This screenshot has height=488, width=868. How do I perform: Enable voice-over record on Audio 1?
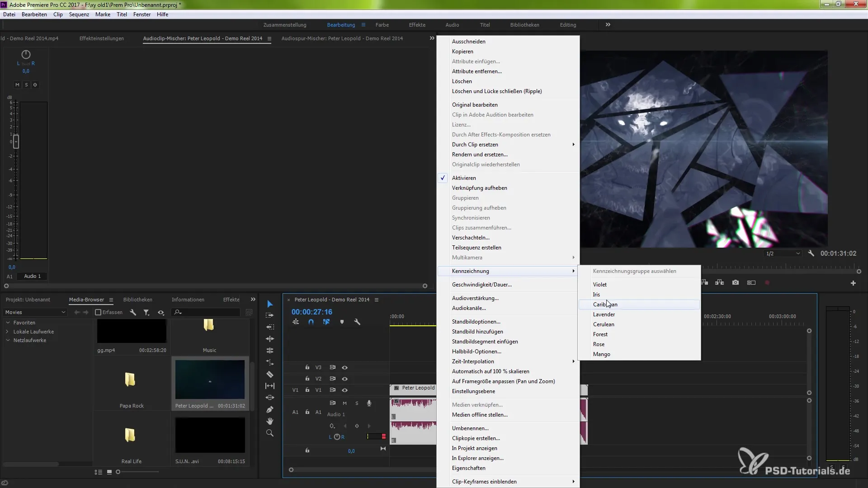[x=369, y=403]
